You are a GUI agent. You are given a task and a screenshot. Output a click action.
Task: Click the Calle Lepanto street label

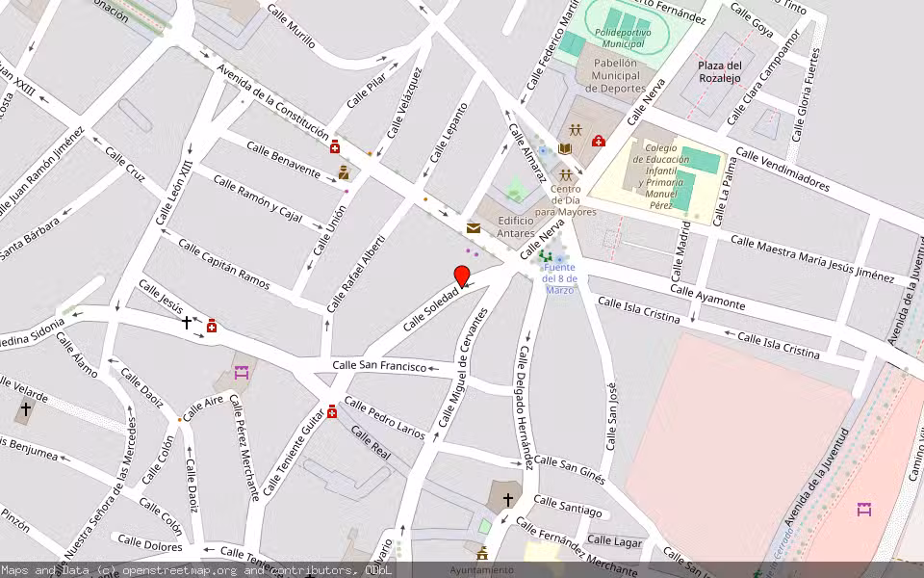[449, 133]
